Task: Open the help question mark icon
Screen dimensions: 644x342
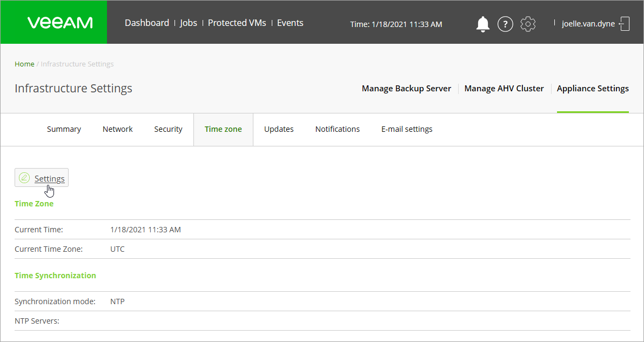Action: (505, 24)
